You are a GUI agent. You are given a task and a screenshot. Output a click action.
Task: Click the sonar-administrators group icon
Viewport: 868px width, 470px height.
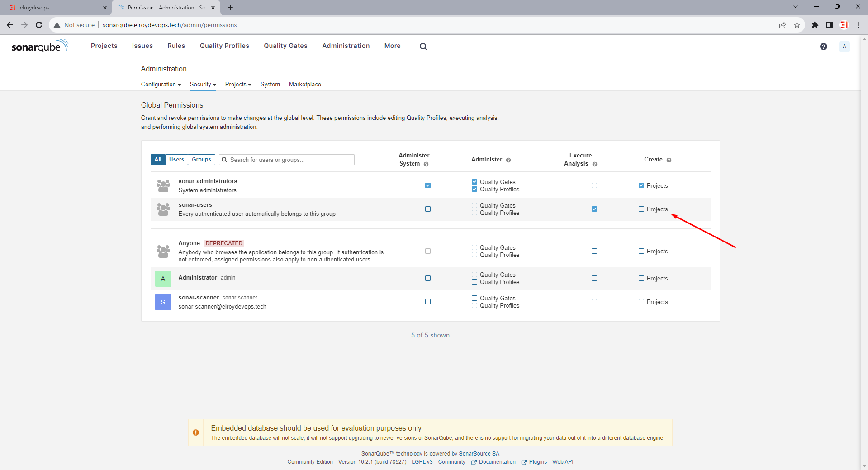click(163, 185)
